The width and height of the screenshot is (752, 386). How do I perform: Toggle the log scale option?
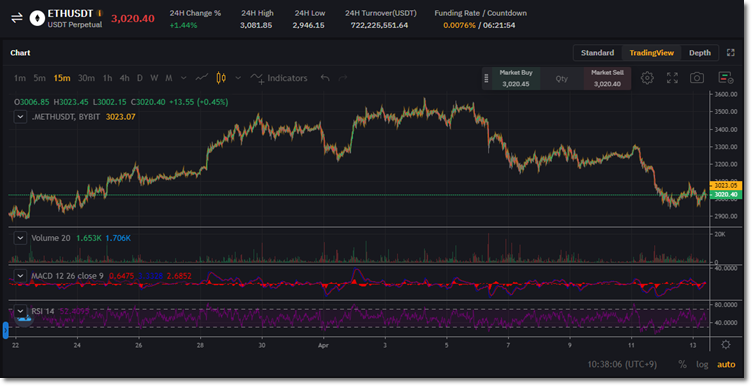coord(702,364)
